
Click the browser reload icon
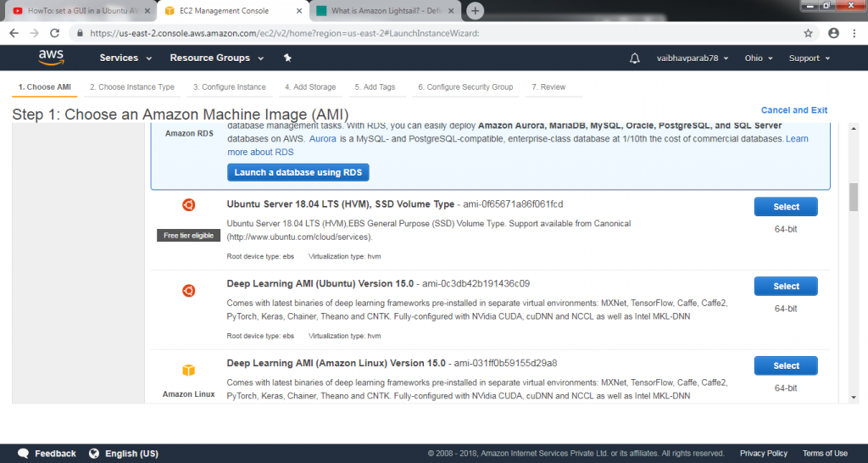(x=55, y=33)
